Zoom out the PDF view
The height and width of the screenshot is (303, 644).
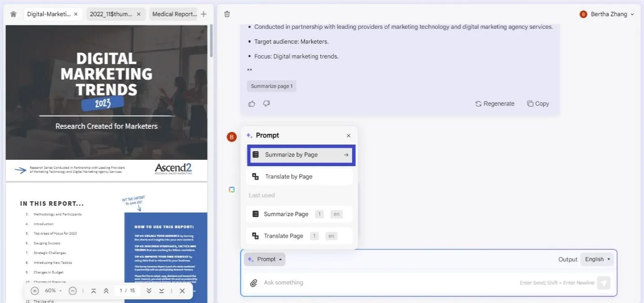pos(73,291)
